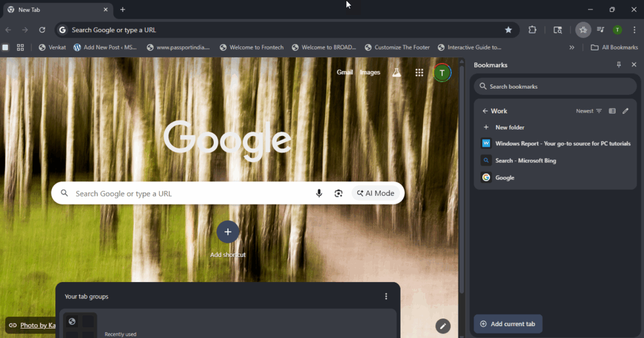
Task: Open the tab groups square icon on bookmarks bar
Action: [x=5, y=47]
